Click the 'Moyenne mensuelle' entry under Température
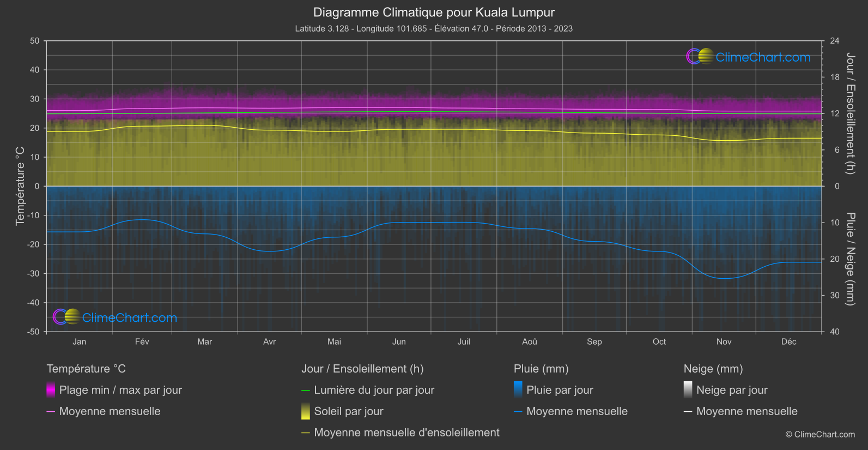868x450 pixels. 104,411
